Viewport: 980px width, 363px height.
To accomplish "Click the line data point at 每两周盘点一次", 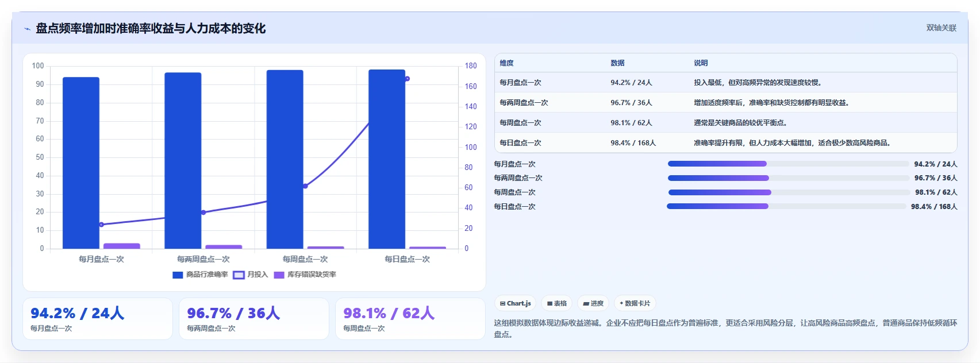I will (x=203, y=213).
